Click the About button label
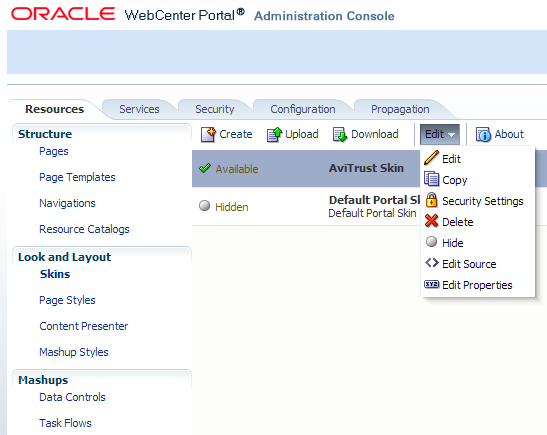 [509, 134]
